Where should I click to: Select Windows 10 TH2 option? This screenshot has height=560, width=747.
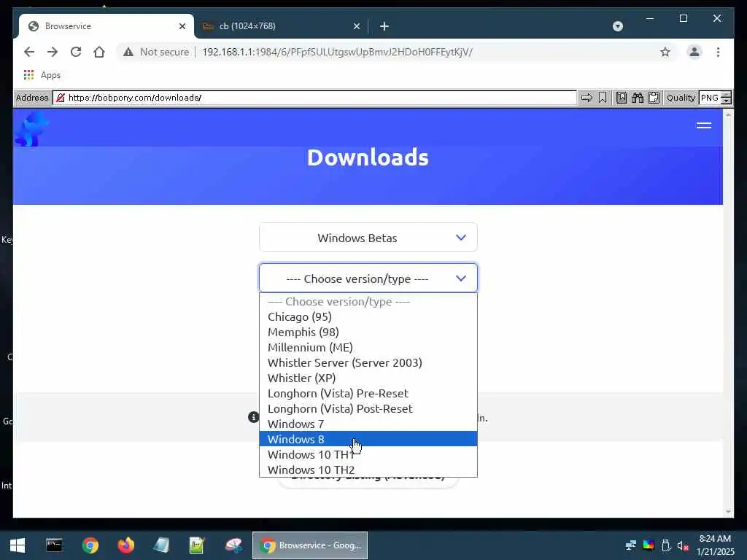(x=368, y=470)
